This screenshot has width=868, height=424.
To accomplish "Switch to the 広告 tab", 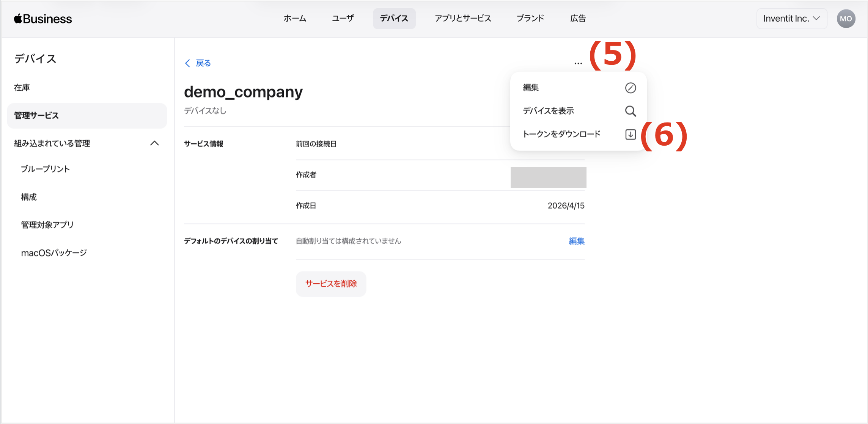I will tap(578, 19).
